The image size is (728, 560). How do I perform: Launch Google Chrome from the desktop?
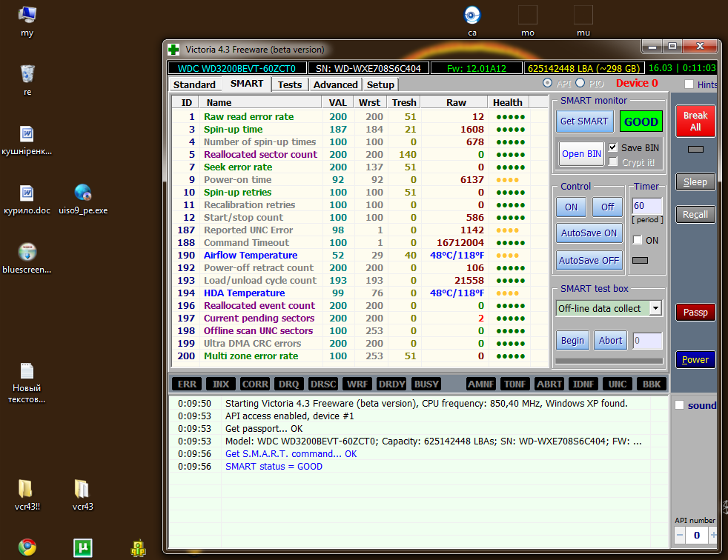27,547
